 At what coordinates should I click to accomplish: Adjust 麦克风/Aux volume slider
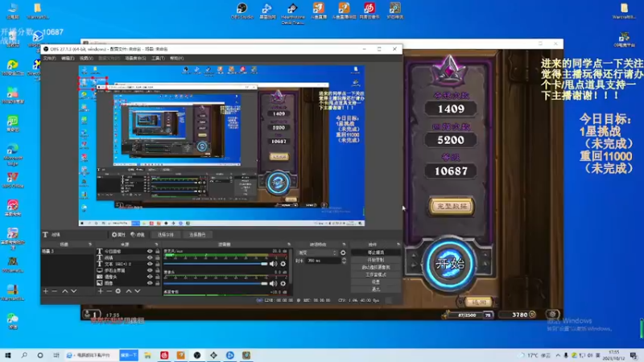click(216, 264)
